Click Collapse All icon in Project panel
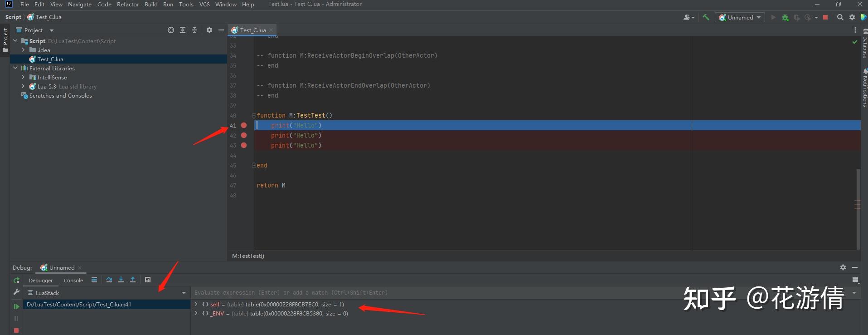The height and width of the screenshot is (335, 868). [194, 30]
